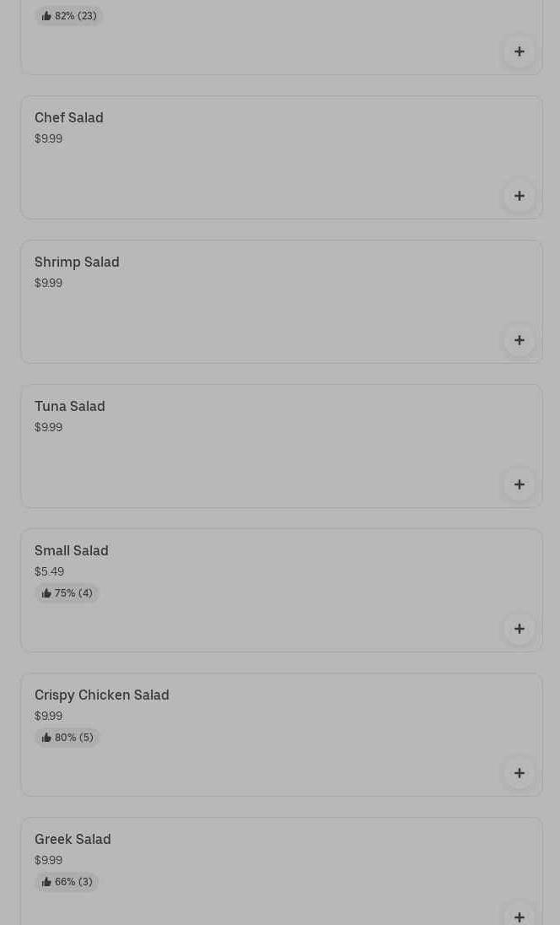Click the thumbs-up icon on Greek Salad
The width and height of the screenshot is (560, 925).
(x=46, y=882)
